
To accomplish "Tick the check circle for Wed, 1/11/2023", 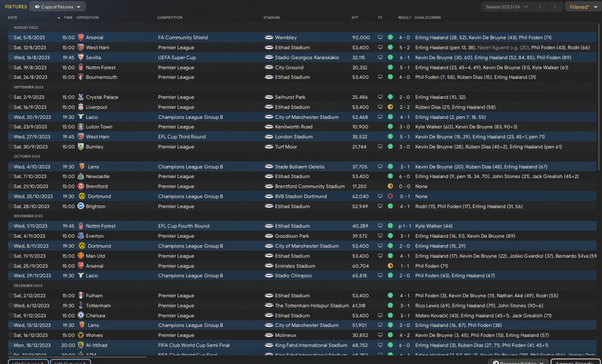I will pos(10,226).
